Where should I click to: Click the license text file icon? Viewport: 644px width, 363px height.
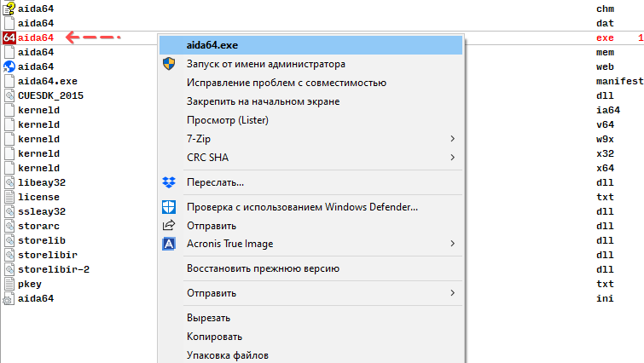pyautogui.click(x=9, y=197)
